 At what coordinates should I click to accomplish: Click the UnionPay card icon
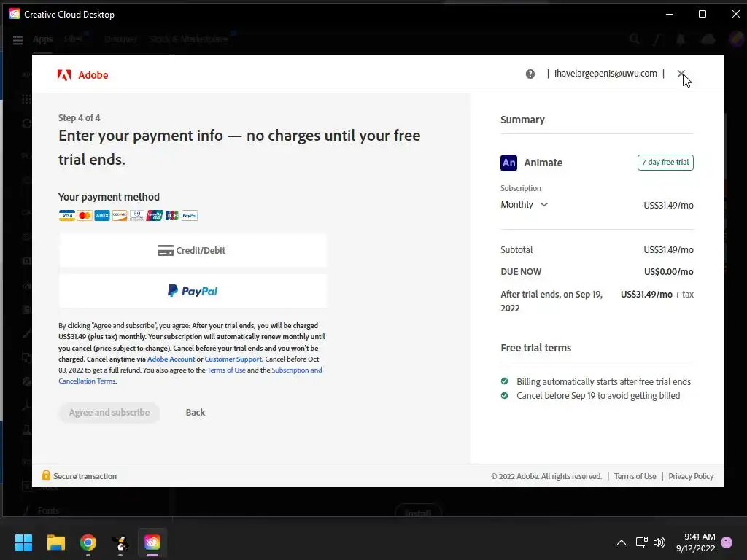coord(155,215)
